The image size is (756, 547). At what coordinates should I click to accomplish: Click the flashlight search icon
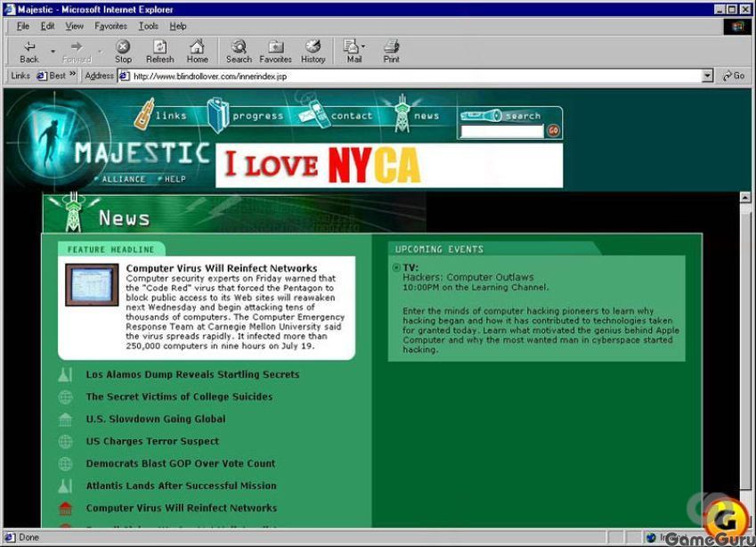pos(481,116)
